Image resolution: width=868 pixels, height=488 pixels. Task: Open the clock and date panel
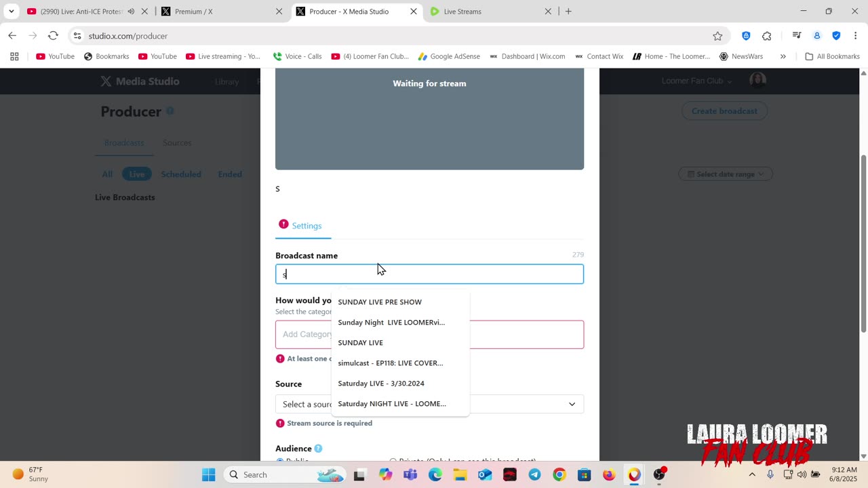click(x=844, y=474)
